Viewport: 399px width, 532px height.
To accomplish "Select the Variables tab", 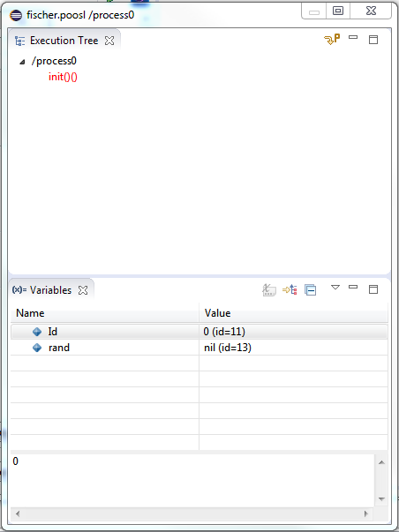I will coord(50,290).
